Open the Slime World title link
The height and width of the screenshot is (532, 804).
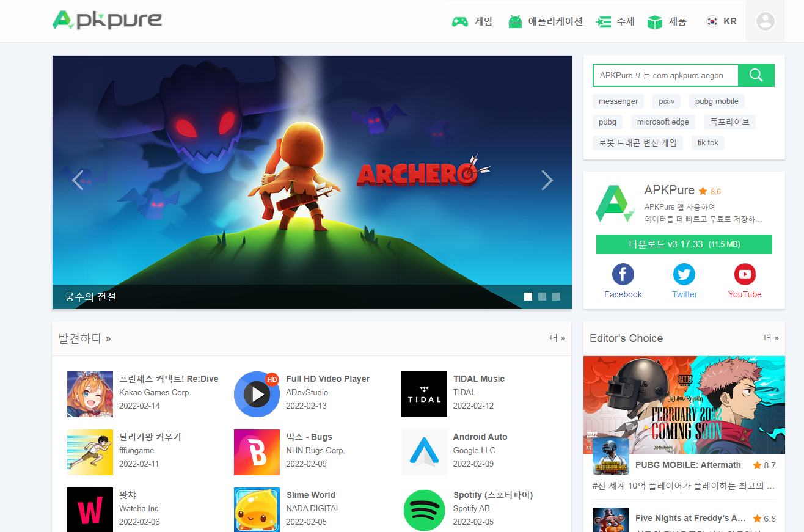311,495
